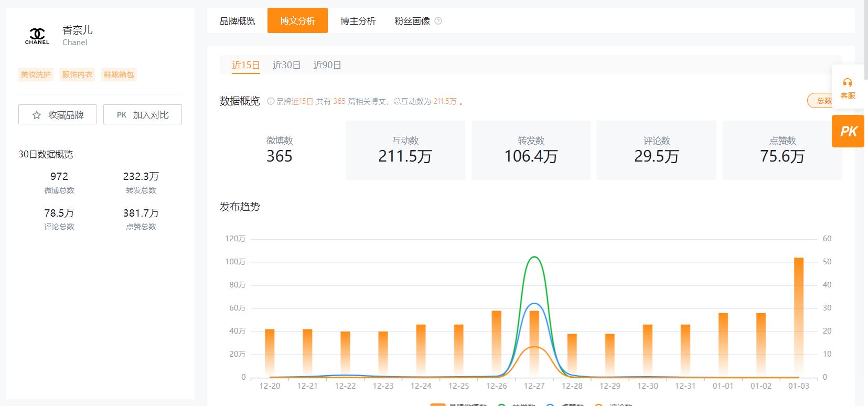Click the 232.3万 转发总数 value
Image resolution: width=868 pixels, height=406 pixels.
[141, 176]
